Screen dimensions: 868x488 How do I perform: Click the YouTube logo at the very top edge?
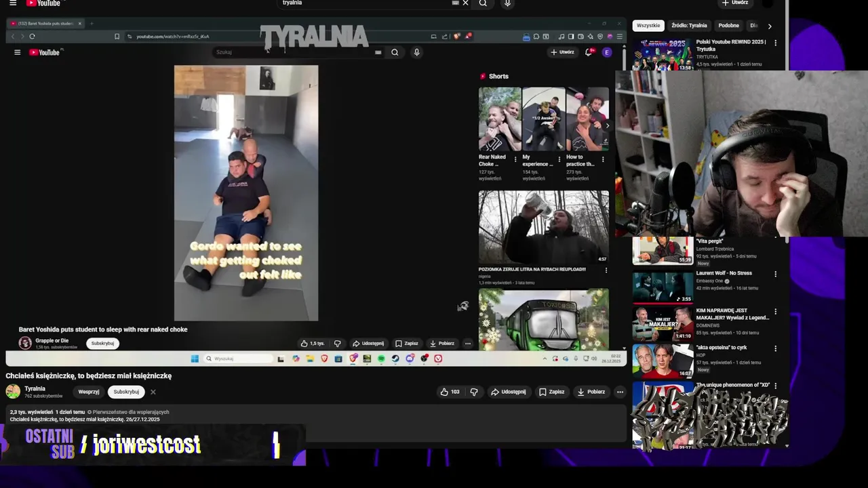(43, 3)
